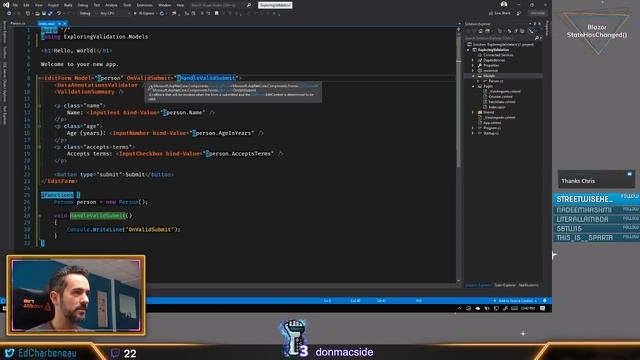Open the Debug menu

(83, 5)
